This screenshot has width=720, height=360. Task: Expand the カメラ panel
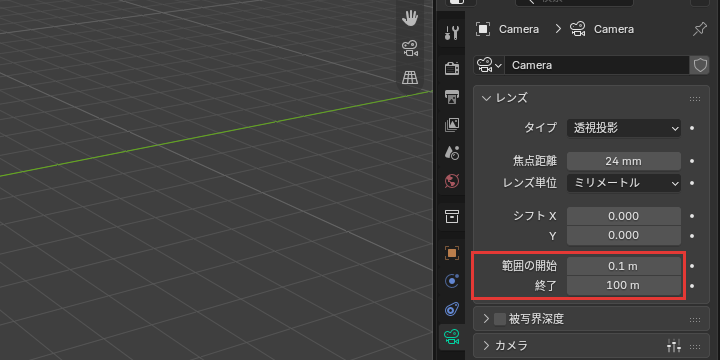(x=486, y=346)
